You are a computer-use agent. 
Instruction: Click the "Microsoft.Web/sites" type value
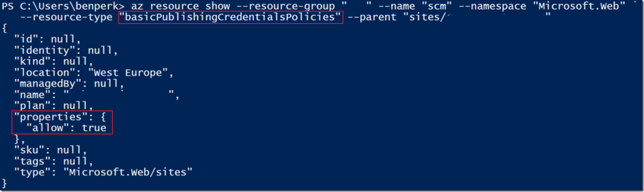click(x=127, y=172)
